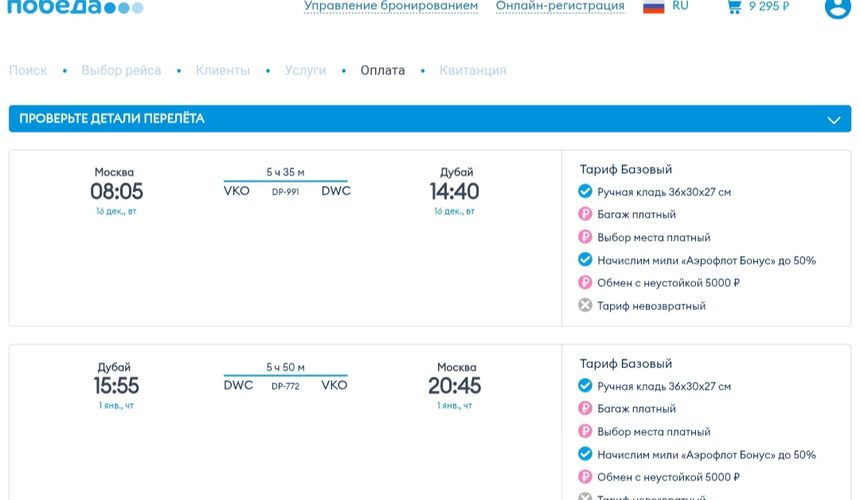Click flight duration 5 ч 50 м
Screen dimensions: 860x500
(x=285, y=367)
